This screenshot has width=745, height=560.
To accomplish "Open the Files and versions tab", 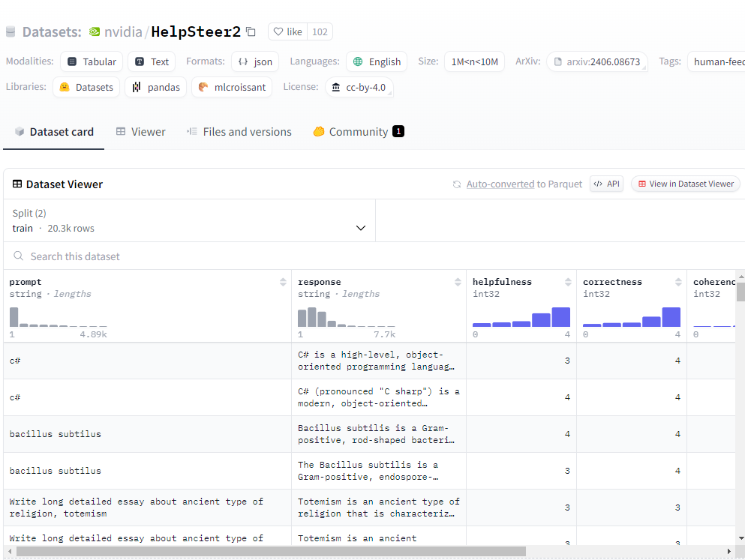I will pyautogui.click(x=239, y=132).
